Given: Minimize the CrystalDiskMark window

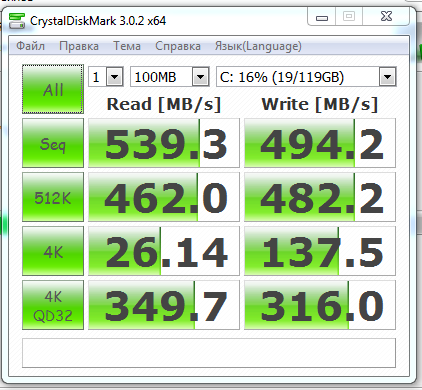Looking at the screenshot, I should tap(322, 17).
